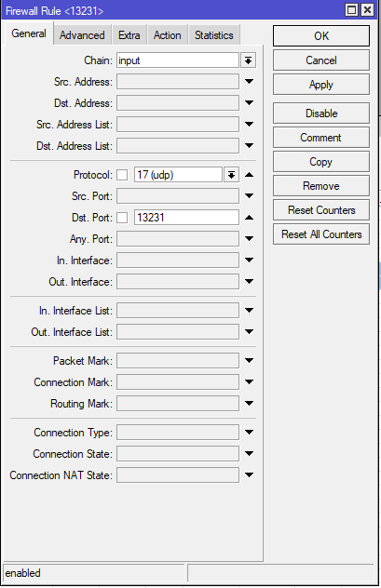Click Reset All Counters button
This screenshot has width=381, height=588.
(x=321, y=234)
